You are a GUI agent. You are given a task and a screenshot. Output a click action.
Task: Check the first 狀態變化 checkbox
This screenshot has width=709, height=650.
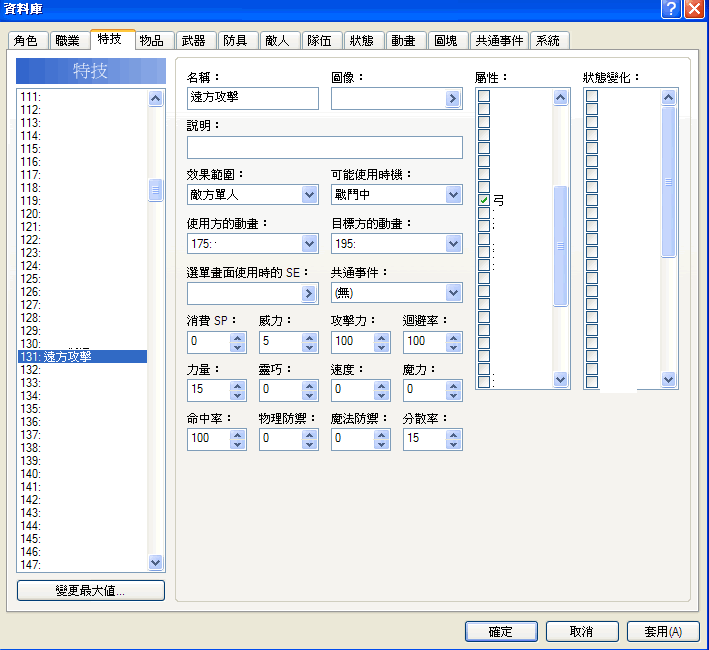592,96
